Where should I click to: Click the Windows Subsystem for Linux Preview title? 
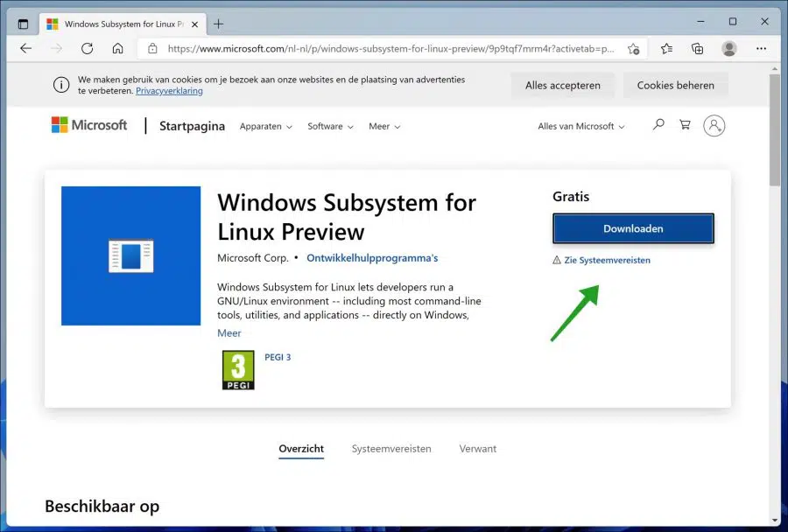point(347,217)
